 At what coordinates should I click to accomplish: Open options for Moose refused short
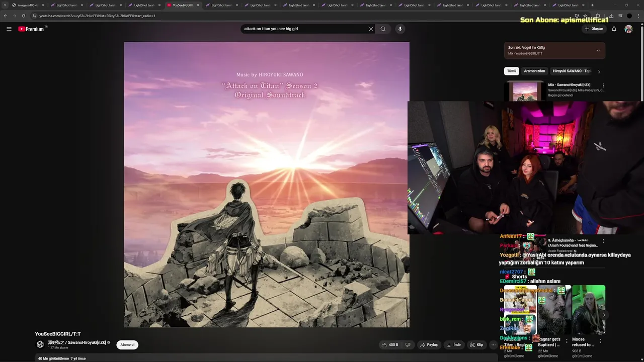[x=601, y=341]
